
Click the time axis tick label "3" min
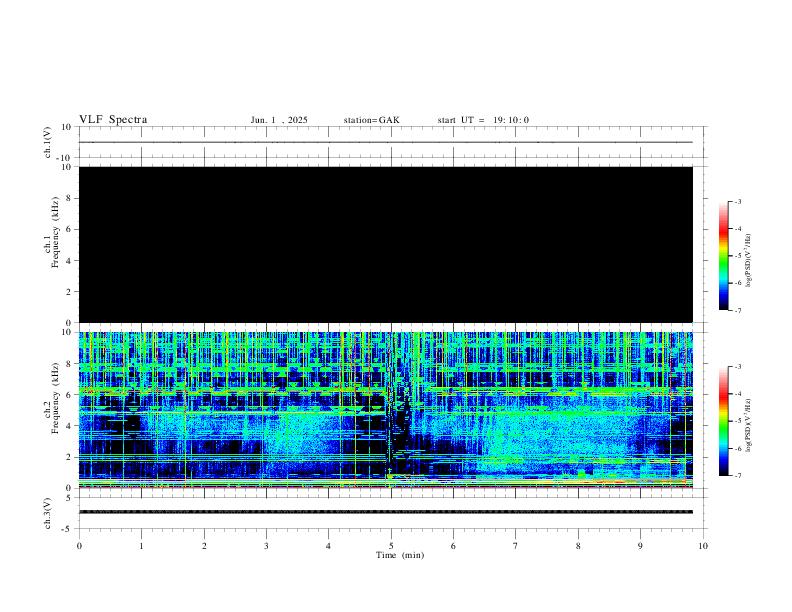(266, 546)
